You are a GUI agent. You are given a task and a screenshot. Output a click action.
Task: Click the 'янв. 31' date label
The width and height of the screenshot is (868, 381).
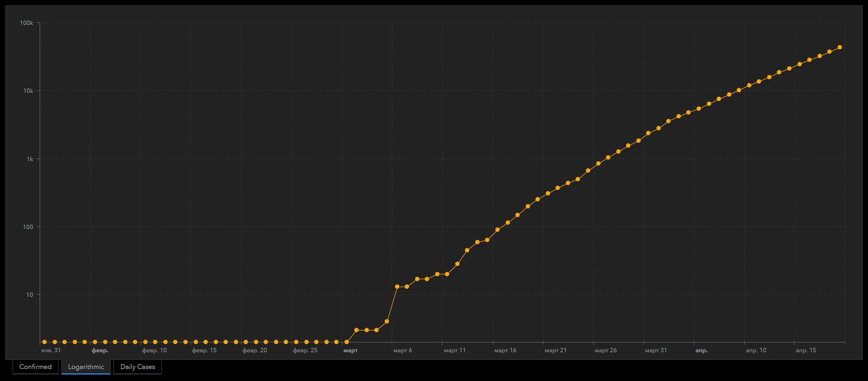51,351
